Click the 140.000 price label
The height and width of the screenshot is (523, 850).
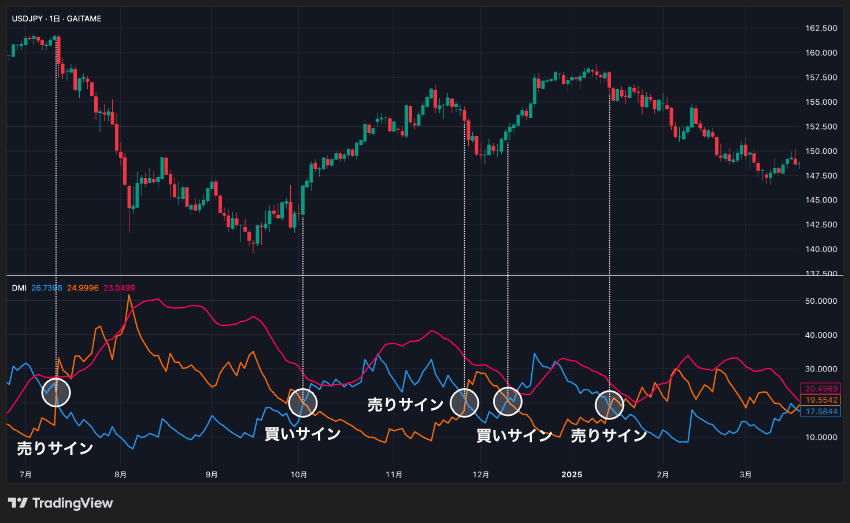point(821,249)
